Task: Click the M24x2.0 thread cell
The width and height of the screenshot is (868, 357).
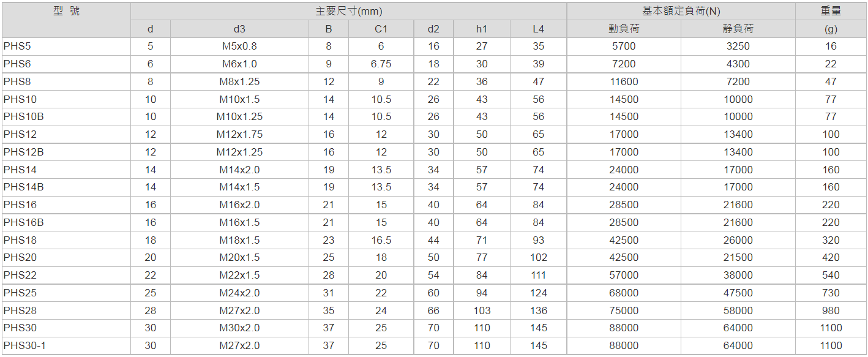Action: coord(239,293)
